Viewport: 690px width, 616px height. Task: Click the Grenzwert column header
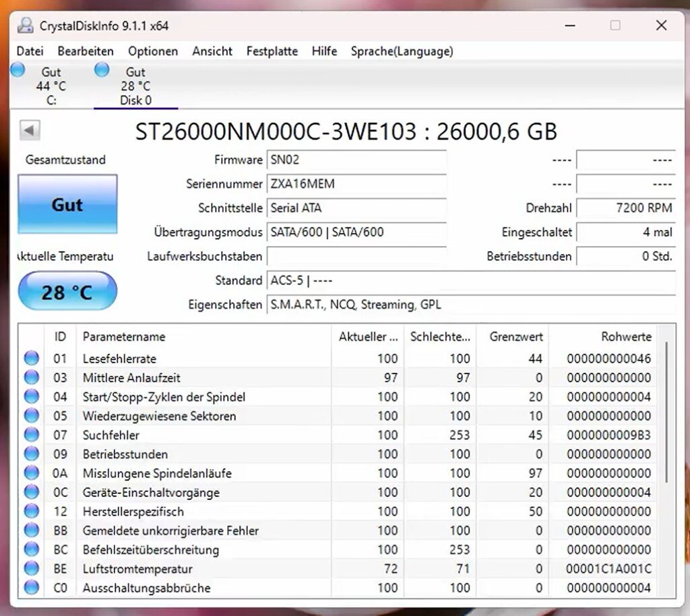coord(513,336)
